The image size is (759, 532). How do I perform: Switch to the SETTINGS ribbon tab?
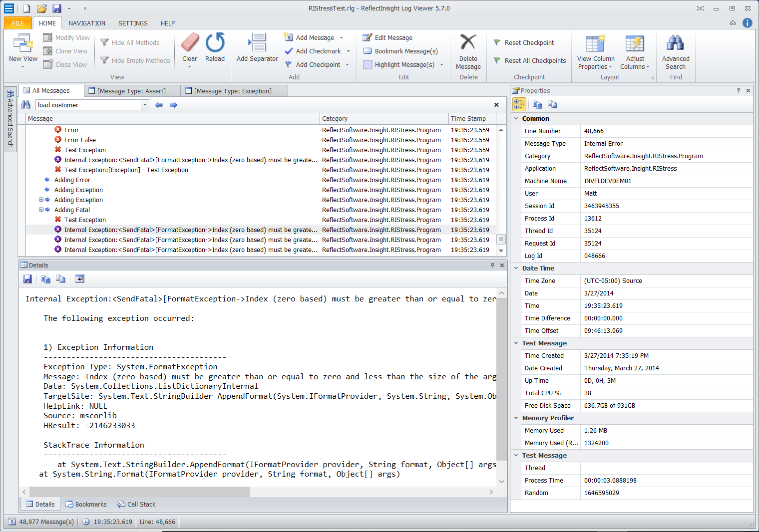coord(133,23)
